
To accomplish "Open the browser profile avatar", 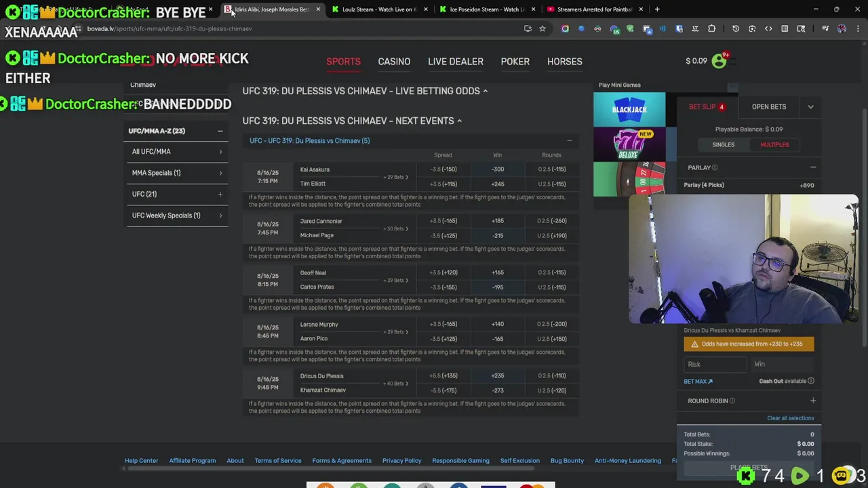I will click(842, 28).
